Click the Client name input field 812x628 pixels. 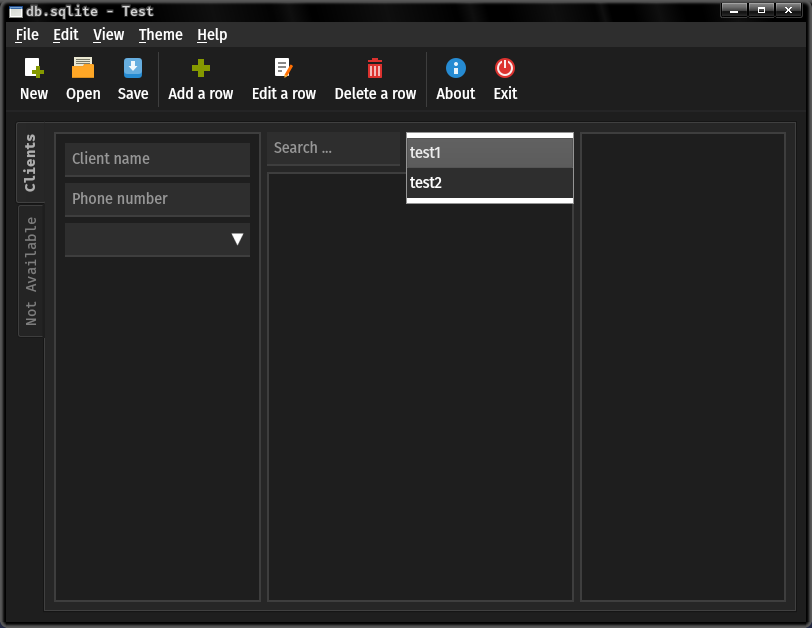pyautogui.click(x=157, y=159)
